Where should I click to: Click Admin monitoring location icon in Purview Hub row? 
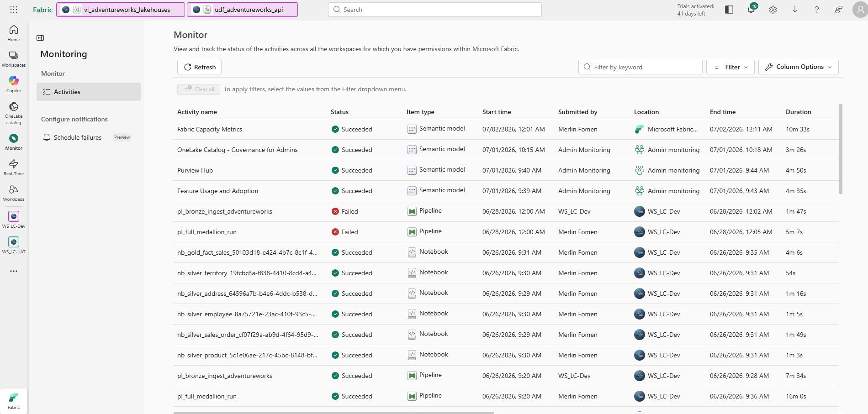point(640,170)
